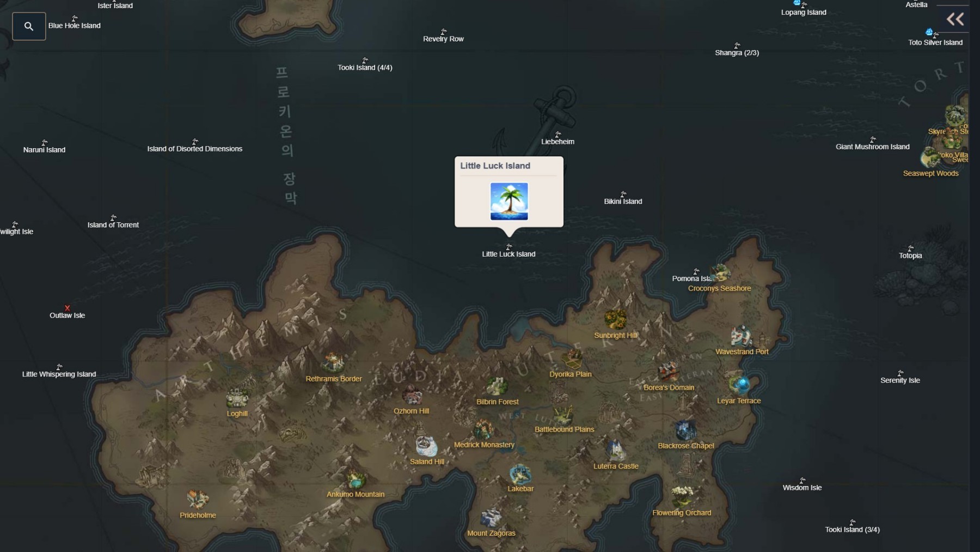Open the Croconys Seashore zone icon
This screenshot has width=980, height=552.
point(720,272)
